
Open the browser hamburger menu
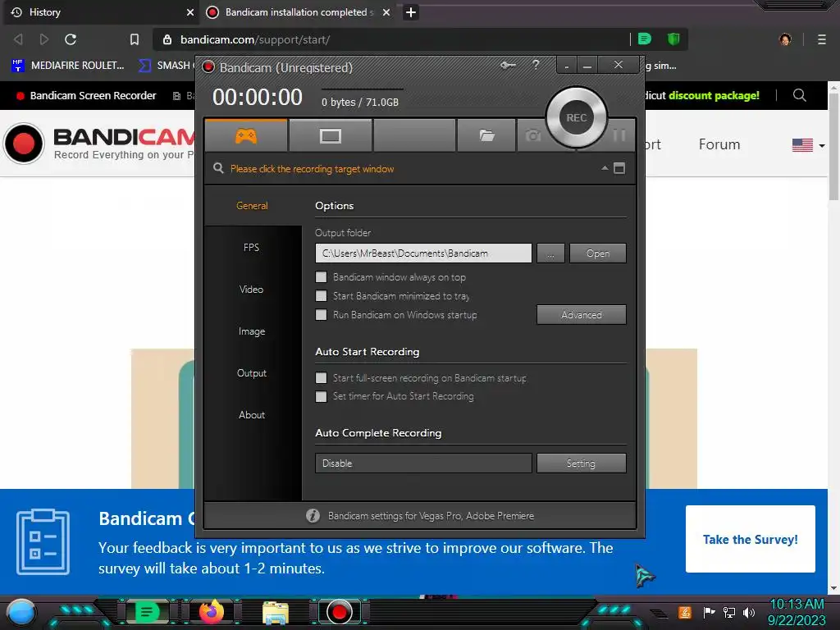[x=822, y=39]
